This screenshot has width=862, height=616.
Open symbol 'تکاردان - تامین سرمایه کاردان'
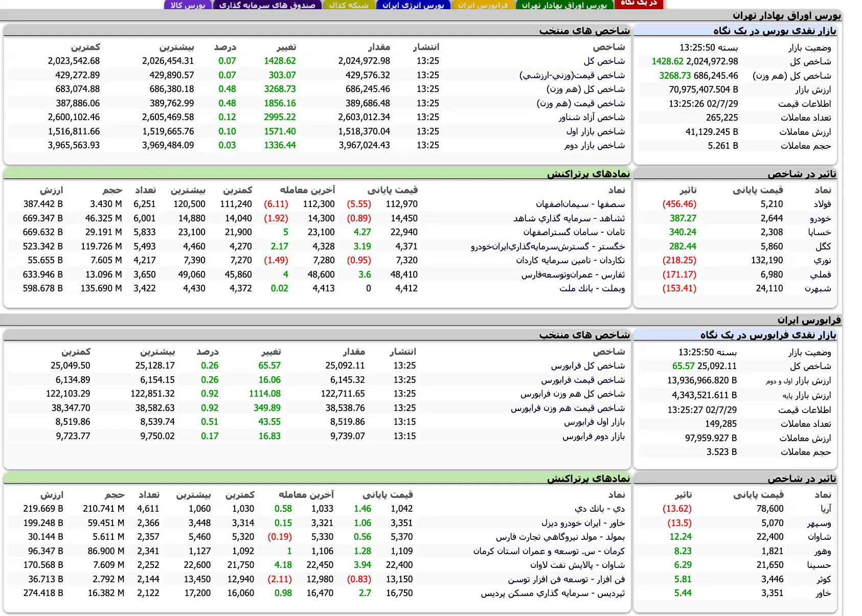coord(570,260)
